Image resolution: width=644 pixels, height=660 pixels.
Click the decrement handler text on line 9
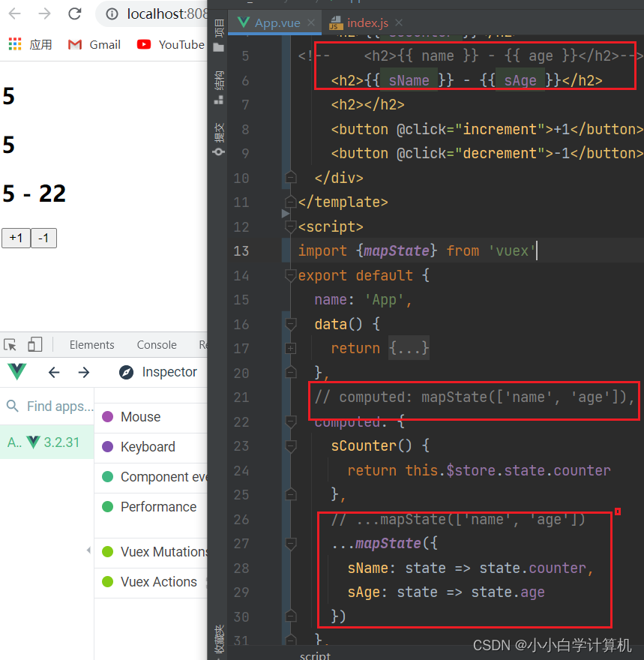[x=500, y=154]
